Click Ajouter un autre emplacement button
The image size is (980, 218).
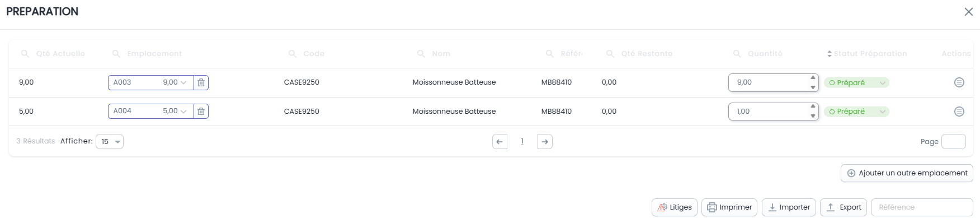pos(907,173)
